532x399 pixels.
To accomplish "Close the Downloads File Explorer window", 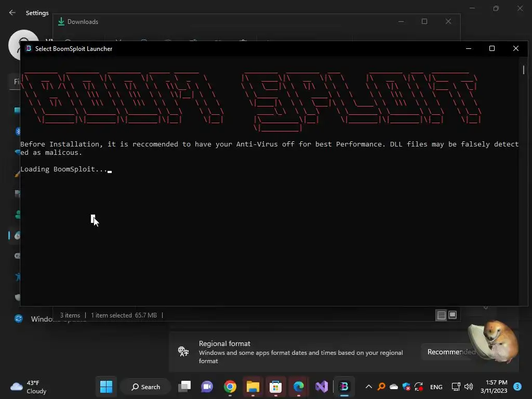I will point(448,21).
